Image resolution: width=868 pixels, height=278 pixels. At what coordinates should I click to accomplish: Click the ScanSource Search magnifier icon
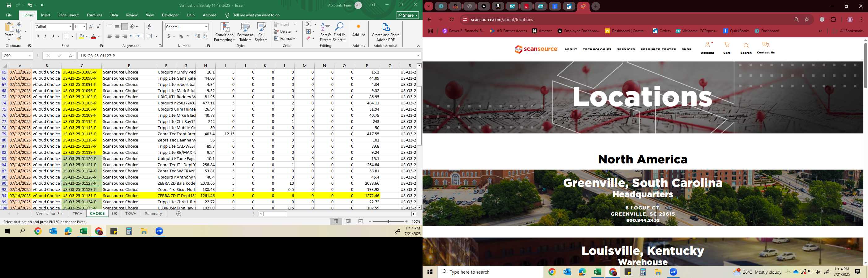point(746,45)
